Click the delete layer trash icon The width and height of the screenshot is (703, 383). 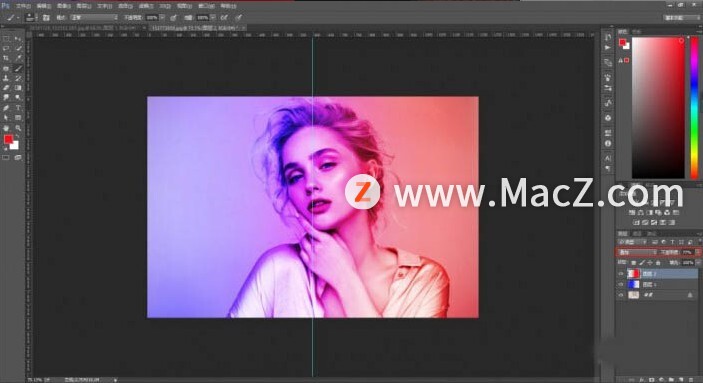pyautogui.click(x=690, y=379)
